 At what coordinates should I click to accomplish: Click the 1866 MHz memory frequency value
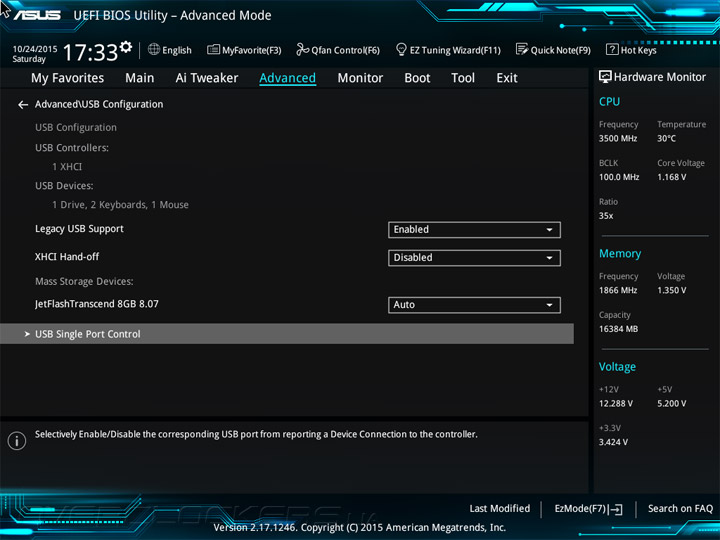(x=618, y=290)
